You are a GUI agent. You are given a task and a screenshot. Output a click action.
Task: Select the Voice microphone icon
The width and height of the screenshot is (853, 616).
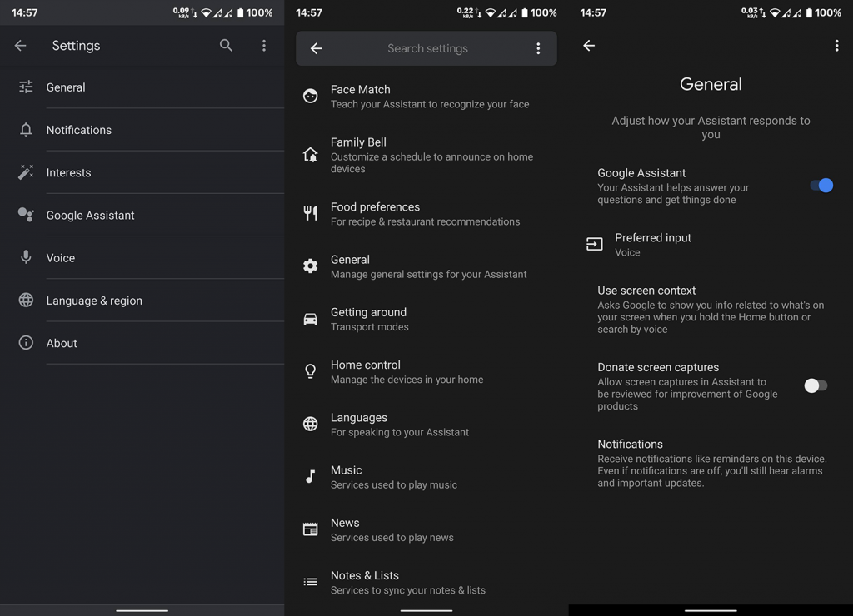26,257
